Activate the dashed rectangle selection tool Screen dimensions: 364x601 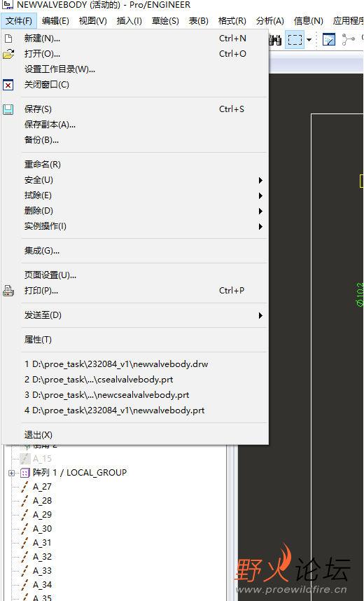point(295,39)
